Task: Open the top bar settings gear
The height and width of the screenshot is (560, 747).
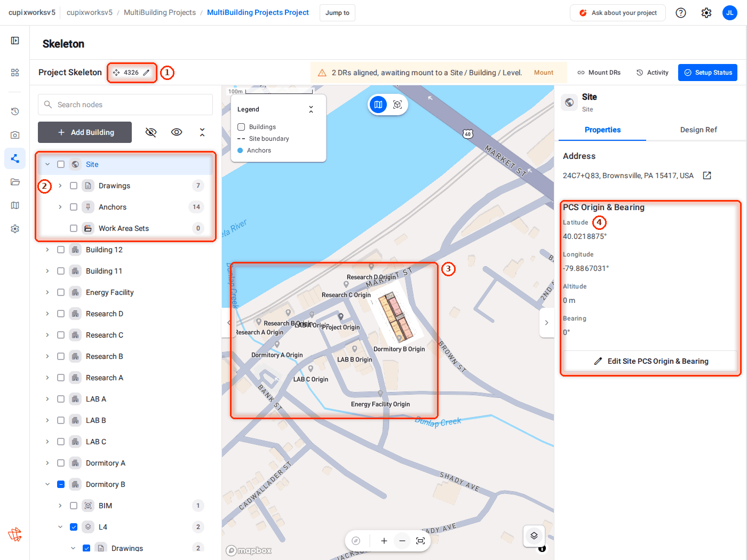Action: [x=706, y=13]
